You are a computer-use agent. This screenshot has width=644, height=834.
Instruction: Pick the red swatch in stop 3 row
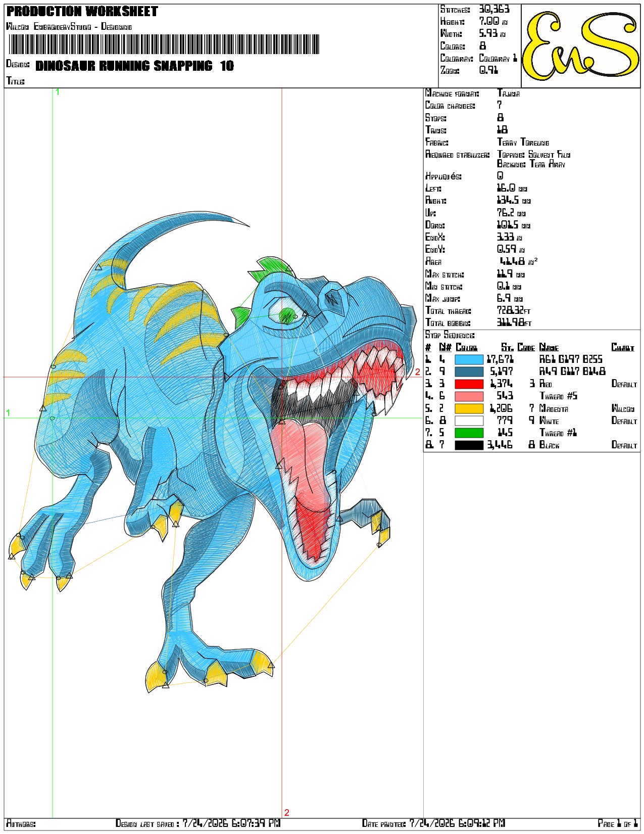[x=469, y=384]
